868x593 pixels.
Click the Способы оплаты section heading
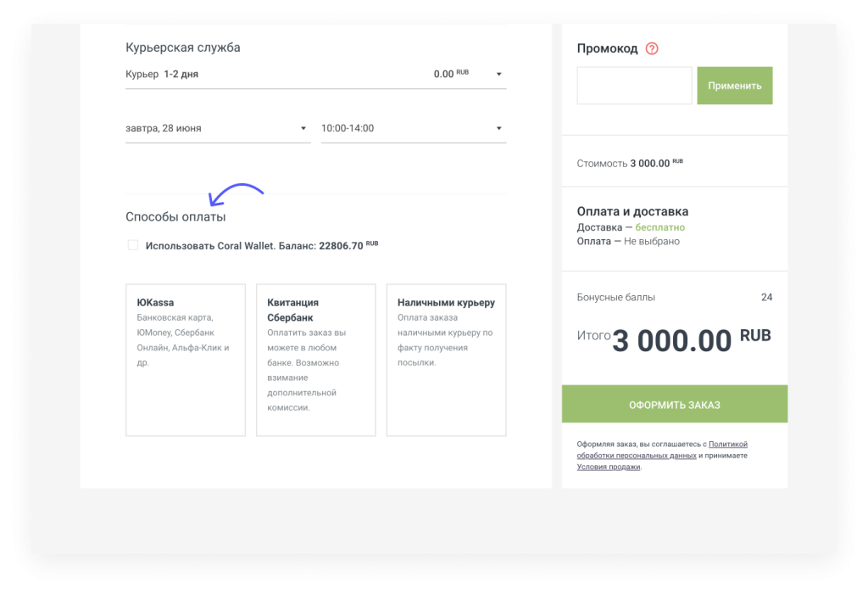click(x=175, y=217)
